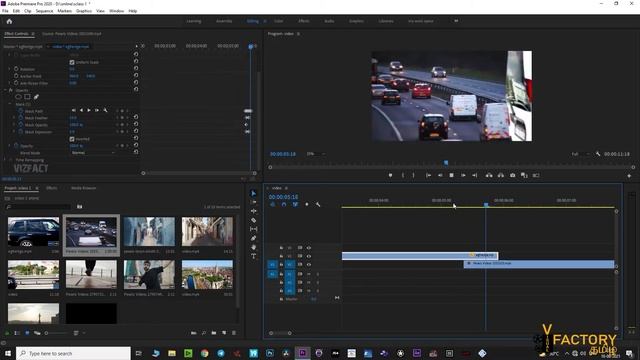Click Add Marker in the timeline header
This screenshot has width=640, height=360.
pyautogui.click(x=307, y=204)
